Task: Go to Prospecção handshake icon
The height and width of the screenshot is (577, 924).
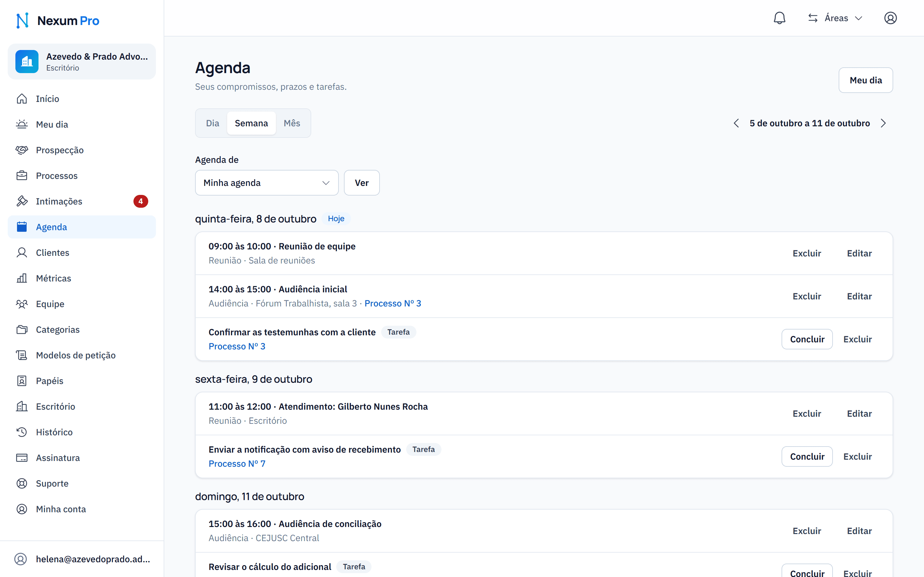Action: click(x=22, y=150)
